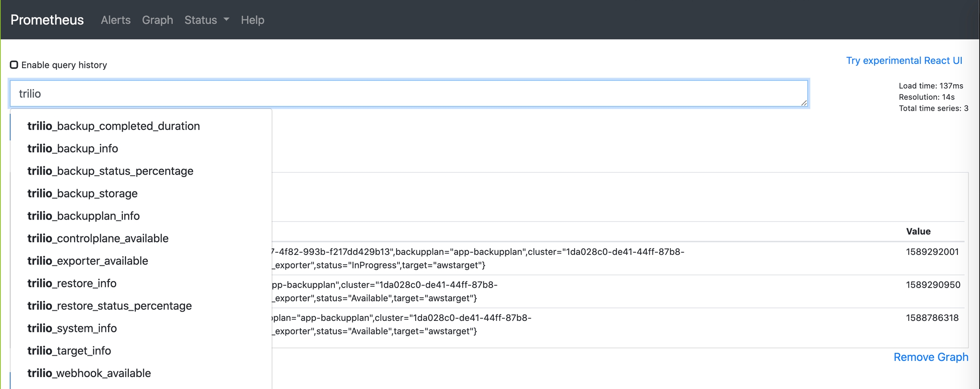
Task: Pick trilio_restore_info autocomplete entry
Action: click(x=72, y=283)
